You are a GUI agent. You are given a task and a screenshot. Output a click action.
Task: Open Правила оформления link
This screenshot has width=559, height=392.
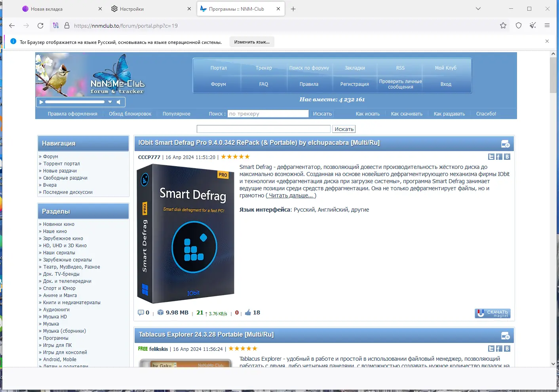pyautogui.click(x=72, y=114)
